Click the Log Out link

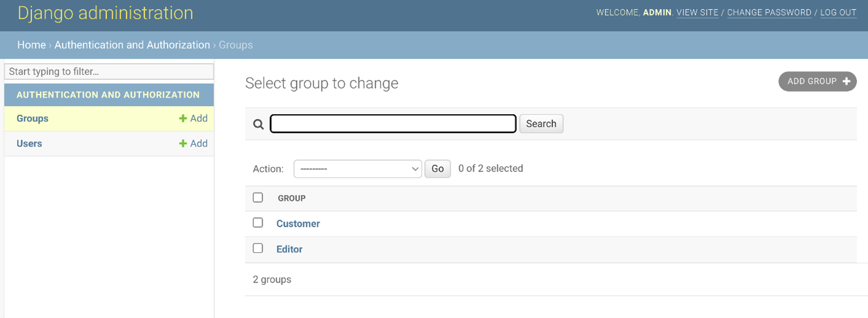[x=838, y=12]
